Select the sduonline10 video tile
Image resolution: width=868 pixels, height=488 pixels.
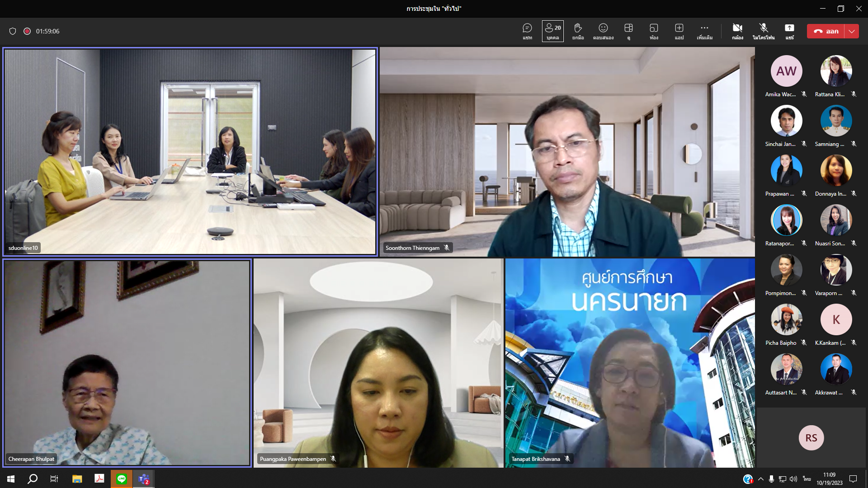190,152
